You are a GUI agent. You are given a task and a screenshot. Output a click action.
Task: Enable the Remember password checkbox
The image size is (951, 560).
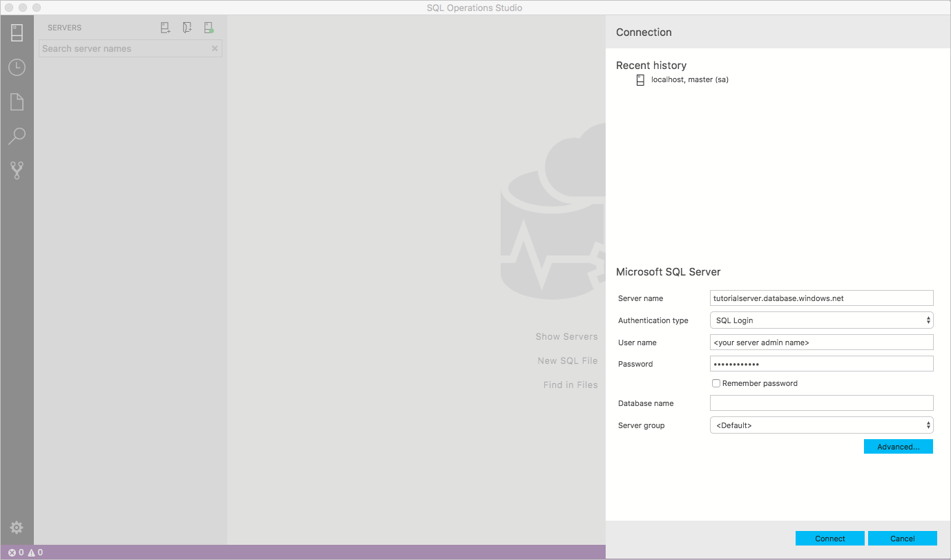(x=716, y=383)
